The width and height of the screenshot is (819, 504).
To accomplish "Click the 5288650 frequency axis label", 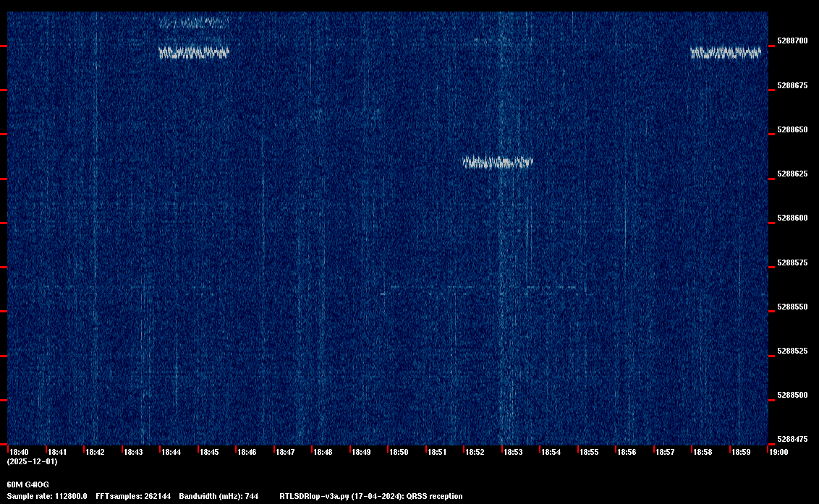I will point(792,129).
